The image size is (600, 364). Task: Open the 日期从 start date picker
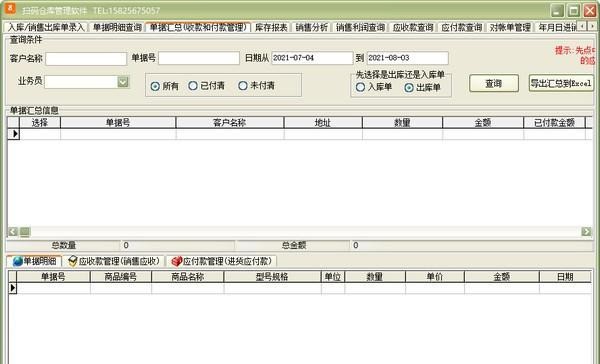312,58
